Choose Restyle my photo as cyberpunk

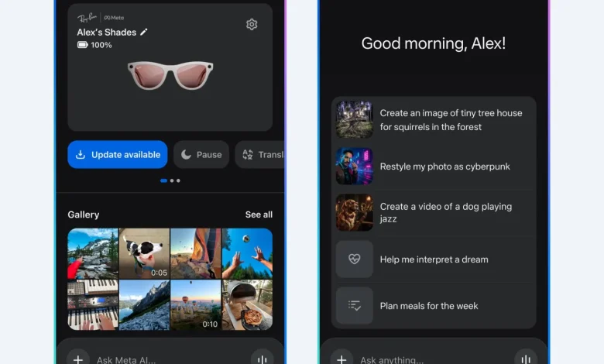point(434,167)
